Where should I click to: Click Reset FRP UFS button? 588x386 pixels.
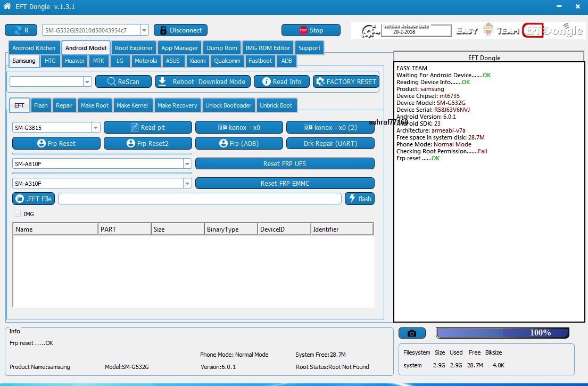(x=285, y=163)
